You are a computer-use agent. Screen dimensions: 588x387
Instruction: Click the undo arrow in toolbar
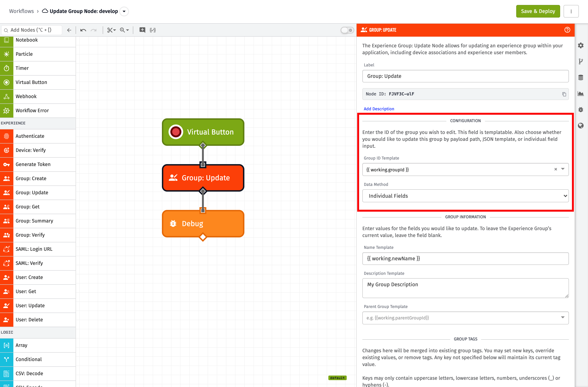point(83,30)
